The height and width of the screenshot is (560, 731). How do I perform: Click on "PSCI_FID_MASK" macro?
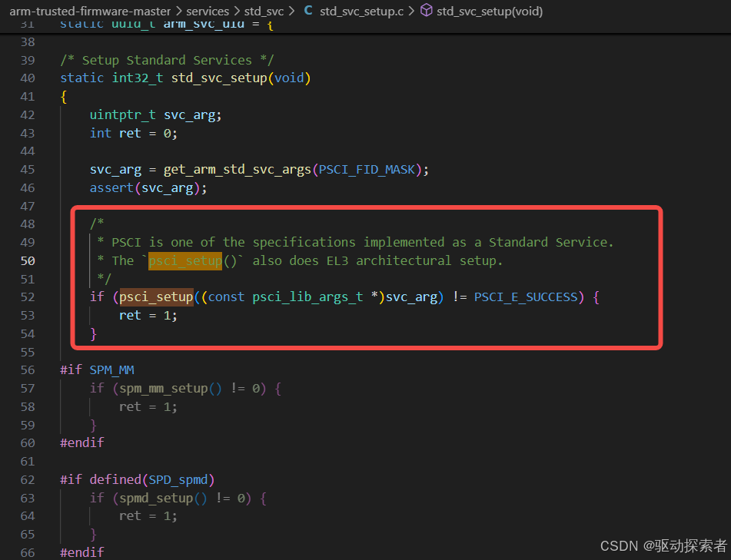[367, 170]
